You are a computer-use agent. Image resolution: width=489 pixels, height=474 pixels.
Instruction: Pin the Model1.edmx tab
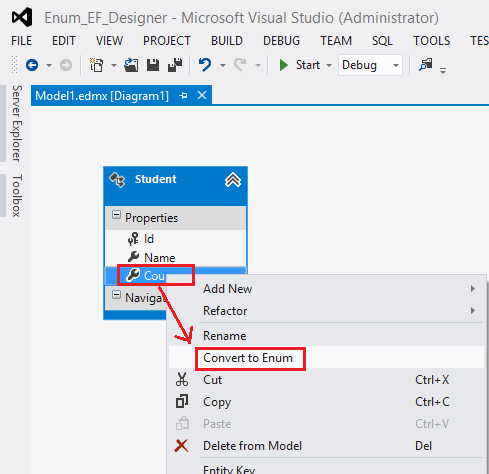pyautogui.click(x=183, y=96)
